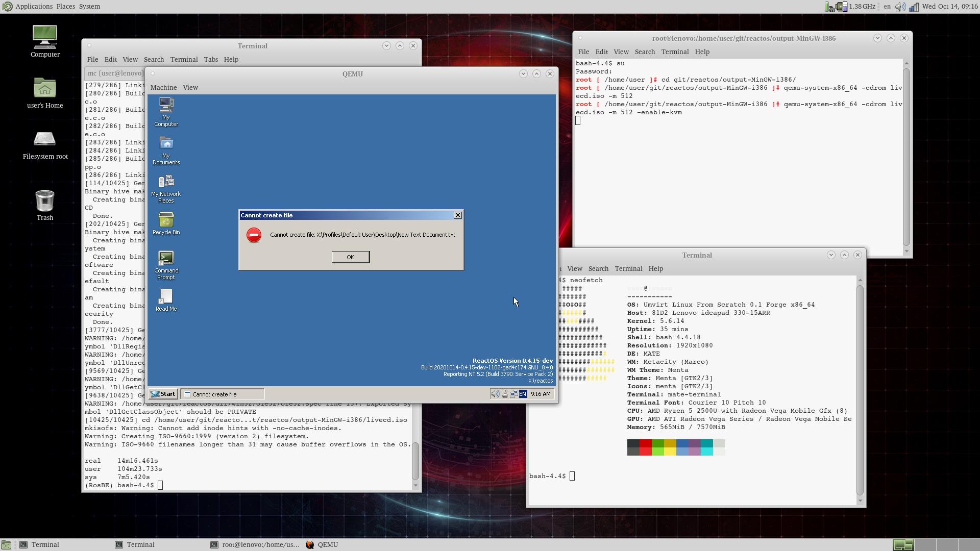Open the QEMU View menu

point(190,88)
